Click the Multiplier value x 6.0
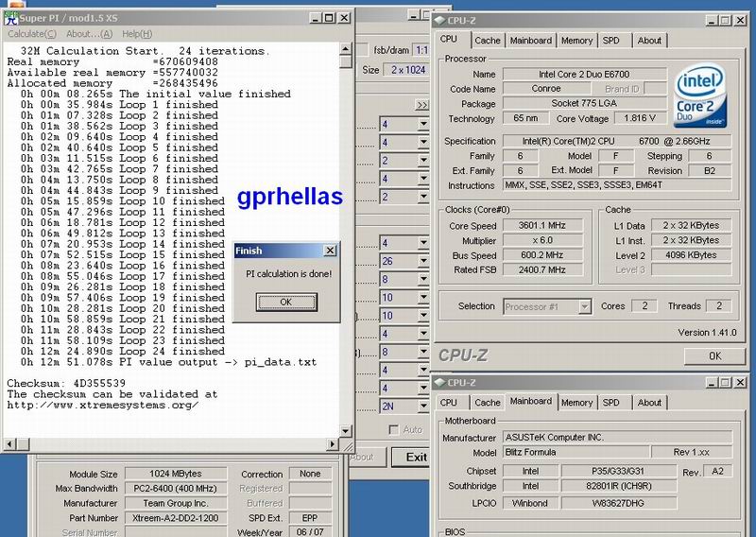 tap(541, 240)
